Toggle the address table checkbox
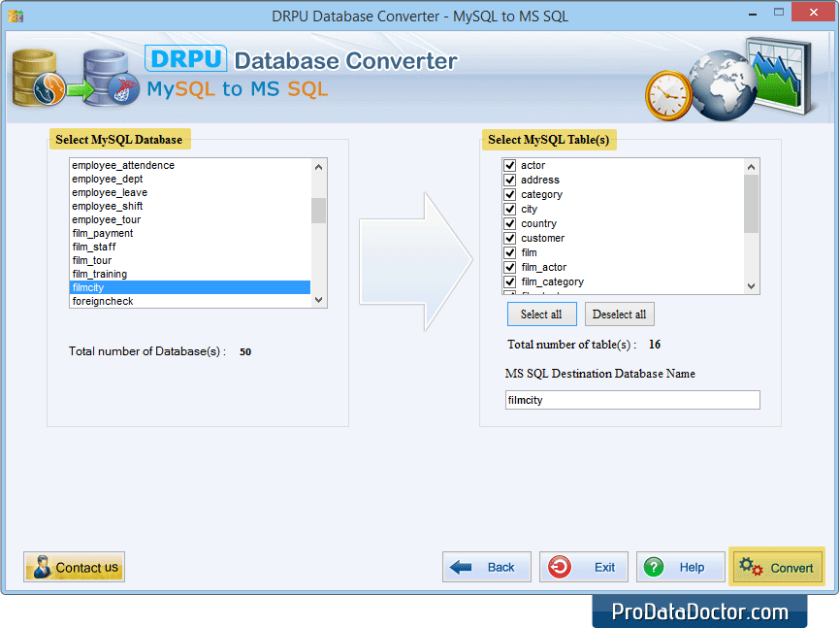This screenshot has height=628, width=840. pos(509,180)
